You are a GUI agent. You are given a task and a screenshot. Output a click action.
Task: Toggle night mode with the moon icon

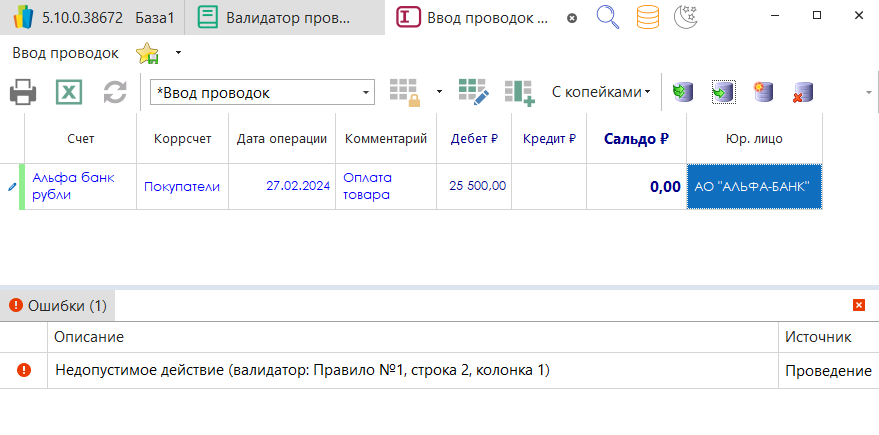pos(686,17)
